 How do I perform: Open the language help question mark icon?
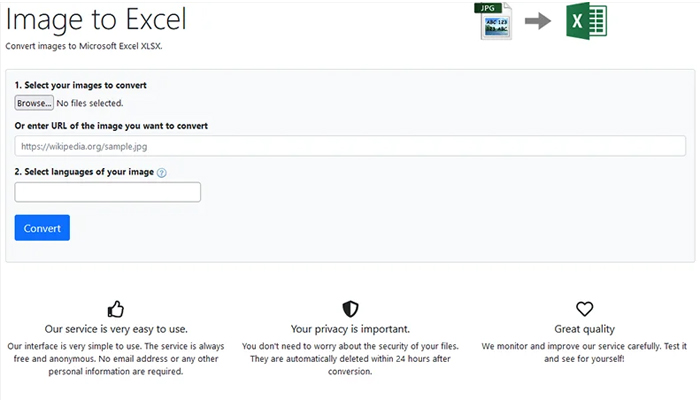pyautogui.click(x=162, y=173)
